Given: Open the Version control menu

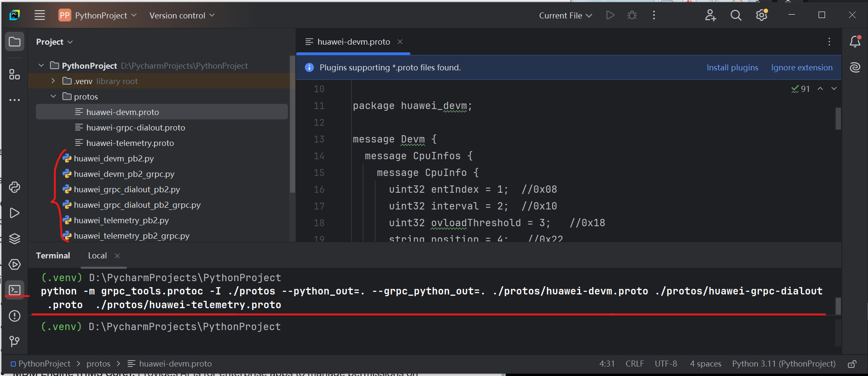Looking at the screenshot, I should (182, 15).
